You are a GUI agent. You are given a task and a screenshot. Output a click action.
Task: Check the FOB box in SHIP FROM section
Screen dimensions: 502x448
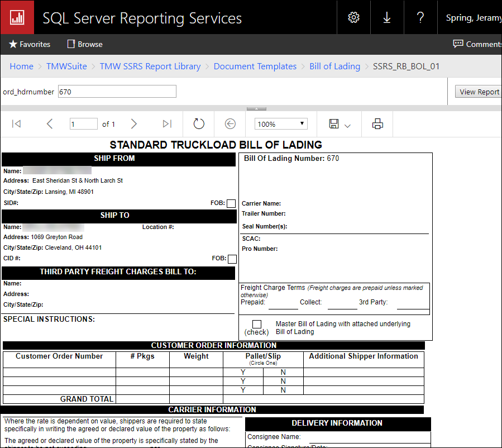[231, 203]
